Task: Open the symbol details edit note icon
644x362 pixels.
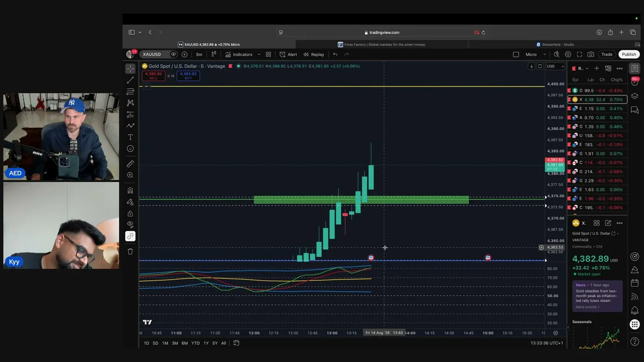Action: (x=608, y=223)
